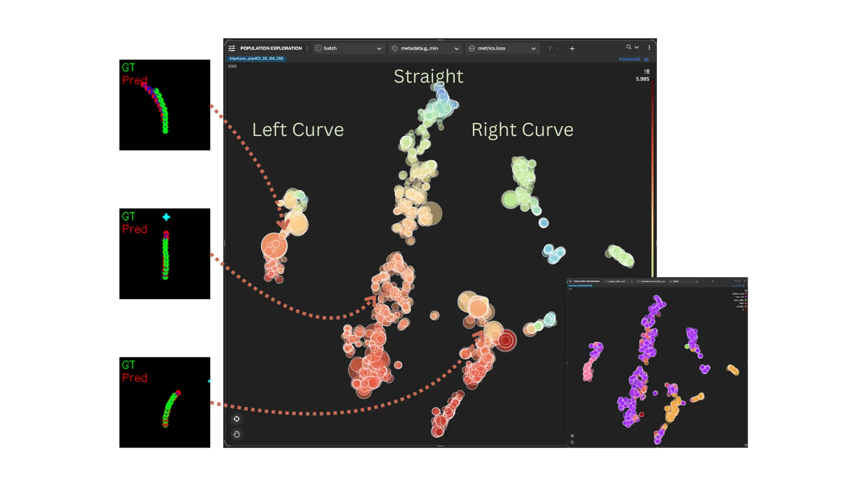Click the plus icon to add a selector

click(x=572, y=48)
